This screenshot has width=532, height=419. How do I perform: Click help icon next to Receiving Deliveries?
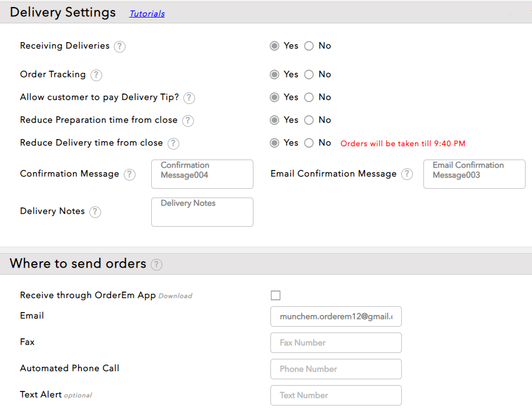click(x=120, y=46)
